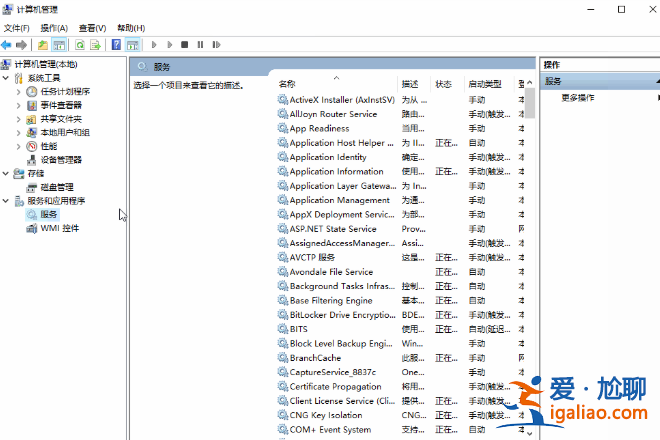
Task: Select 服务 in the tree
Action: click(48, 215)
